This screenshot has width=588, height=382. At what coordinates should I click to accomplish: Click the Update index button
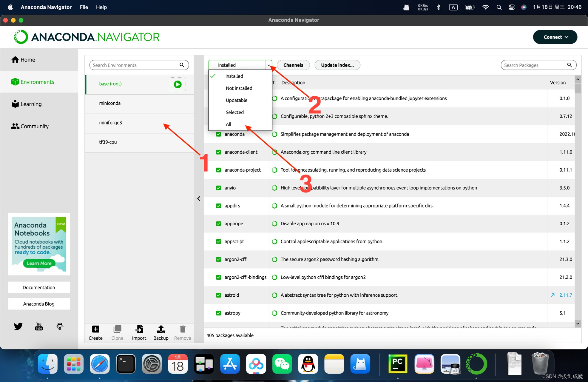[x=338, y=65]
